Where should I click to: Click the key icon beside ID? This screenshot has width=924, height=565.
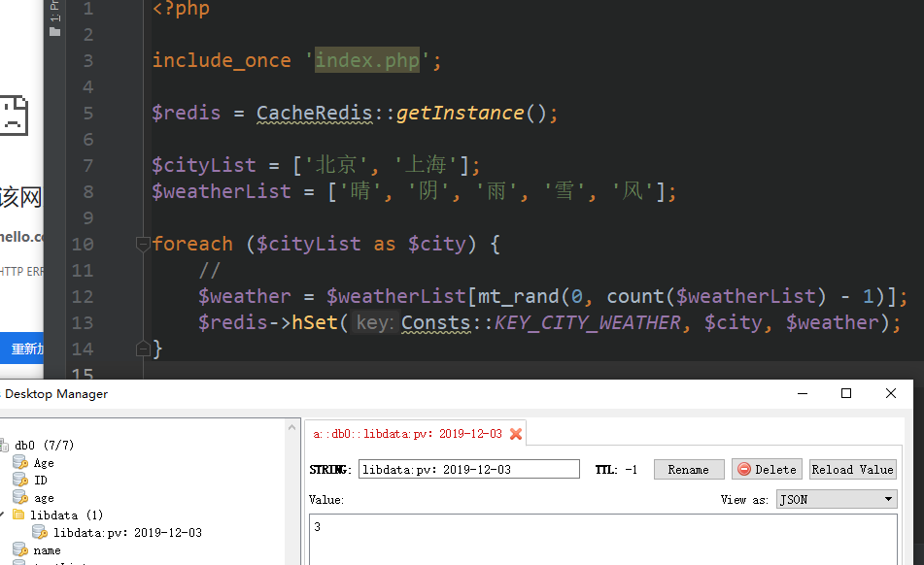20,481
